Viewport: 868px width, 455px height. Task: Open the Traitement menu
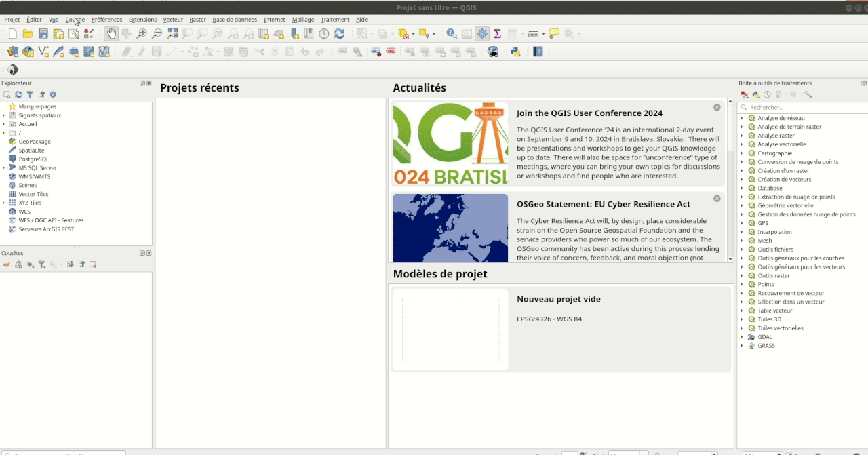click(x=335, y=20)
